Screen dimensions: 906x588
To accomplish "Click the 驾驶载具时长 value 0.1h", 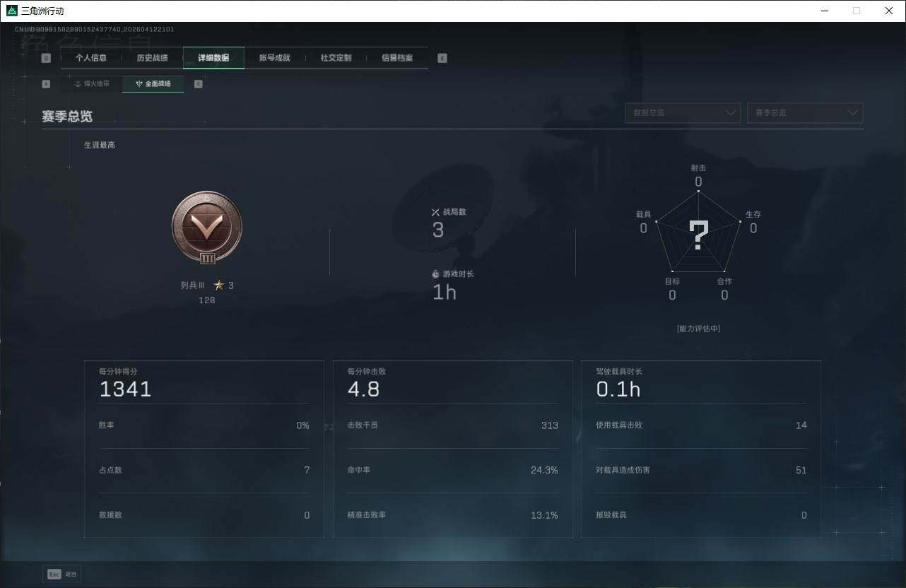I will point(618,389).
